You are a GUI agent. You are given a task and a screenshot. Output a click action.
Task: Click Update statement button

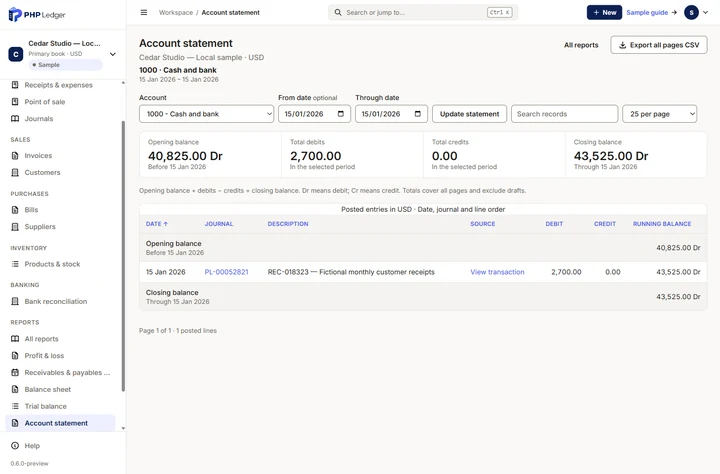(x=469, y=114)
